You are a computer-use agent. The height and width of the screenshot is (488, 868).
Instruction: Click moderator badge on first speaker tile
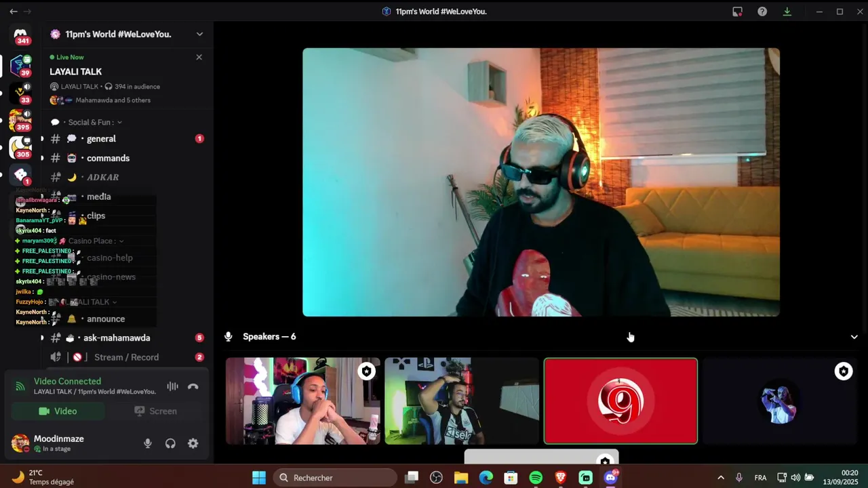(367, 371)
